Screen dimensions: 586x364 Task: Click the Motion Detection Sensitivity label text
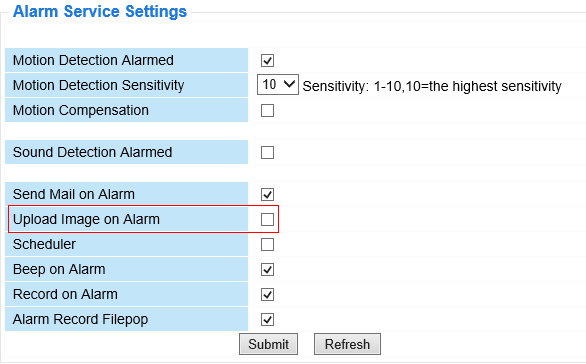click(98, 86)
